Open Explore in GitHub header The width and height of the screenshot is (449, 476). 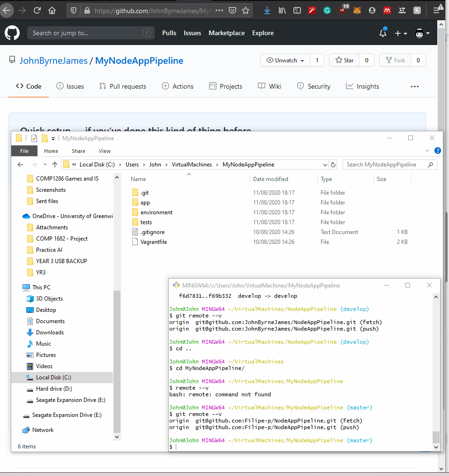[x=263, y=33]
